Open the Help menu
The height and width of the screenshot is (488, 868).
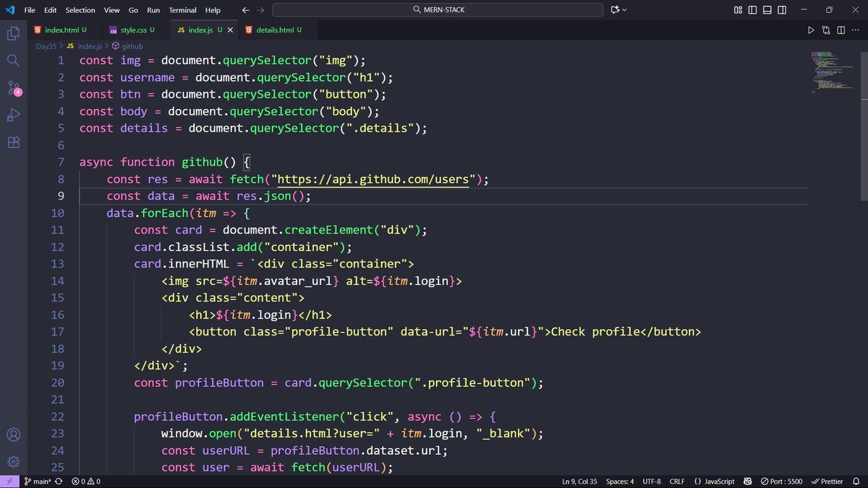click(x=213, y=10)
